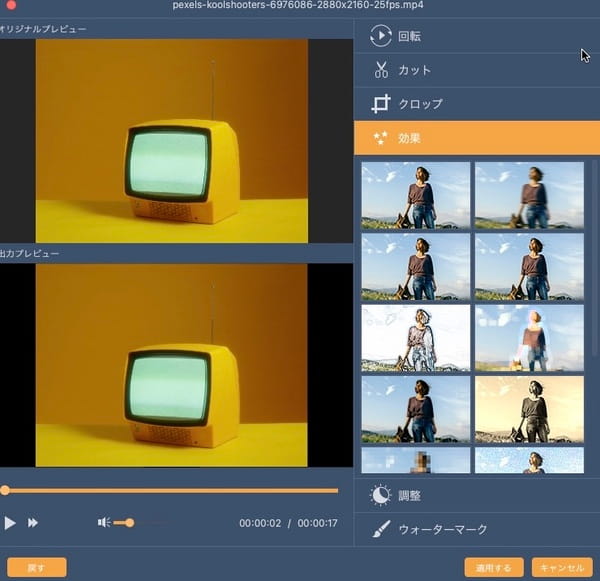Click the fast-forward button
Image resolution: width=600 pixels, height=581 pixels.
coord(33,523)
